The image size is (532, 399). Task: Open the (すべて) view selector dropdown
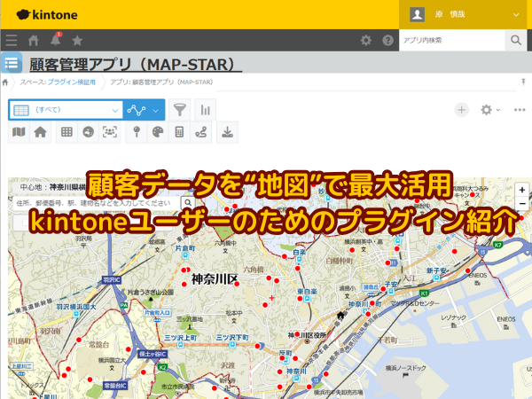(x=66, y=110)
